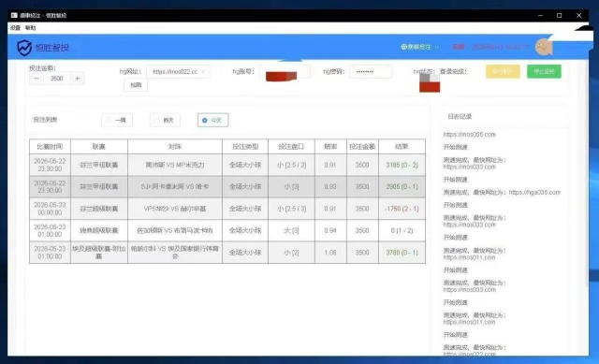Open the user avatar in the header

point(544,48)
